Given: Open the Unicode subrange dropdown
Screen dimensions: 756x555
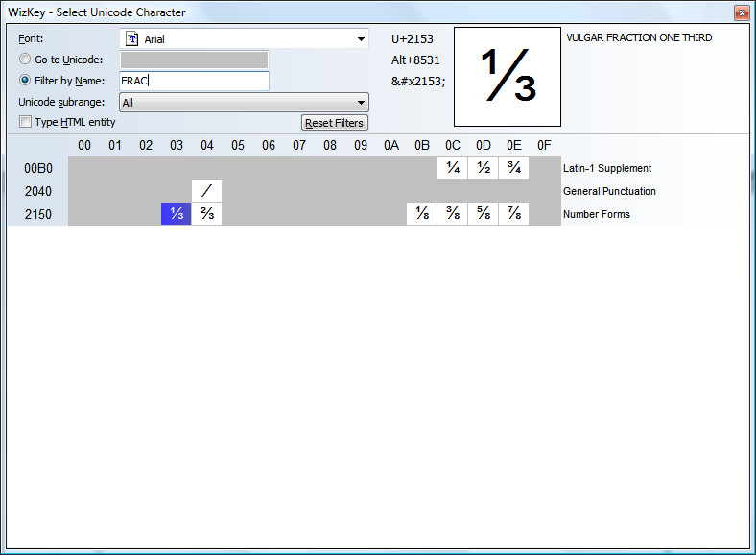Looking at the screenshot, I should click(244, 103).
